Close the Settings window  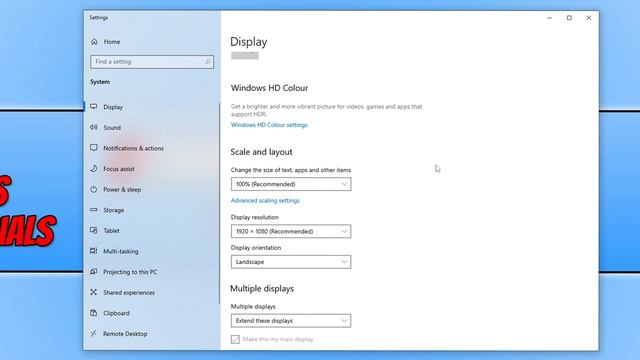[589, 18]
